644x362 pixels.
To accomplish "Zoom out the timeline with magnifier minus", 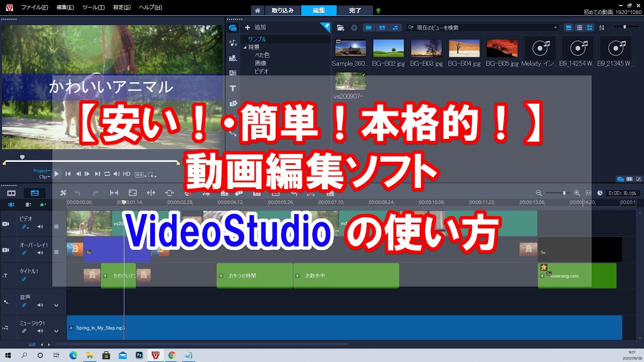I will click(539, 193).
